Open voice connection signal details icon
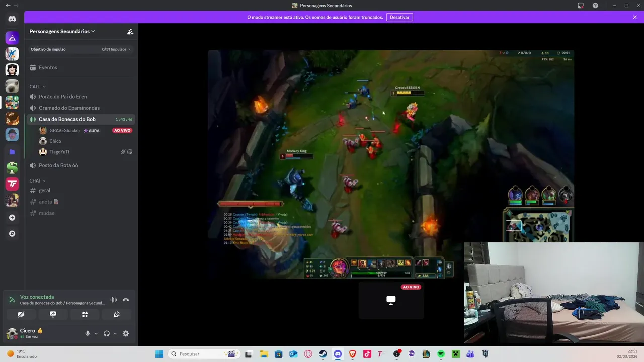Image resolution: width=644 pixels, height=362 pixels. pyautogui.click(x=12, y=300)
